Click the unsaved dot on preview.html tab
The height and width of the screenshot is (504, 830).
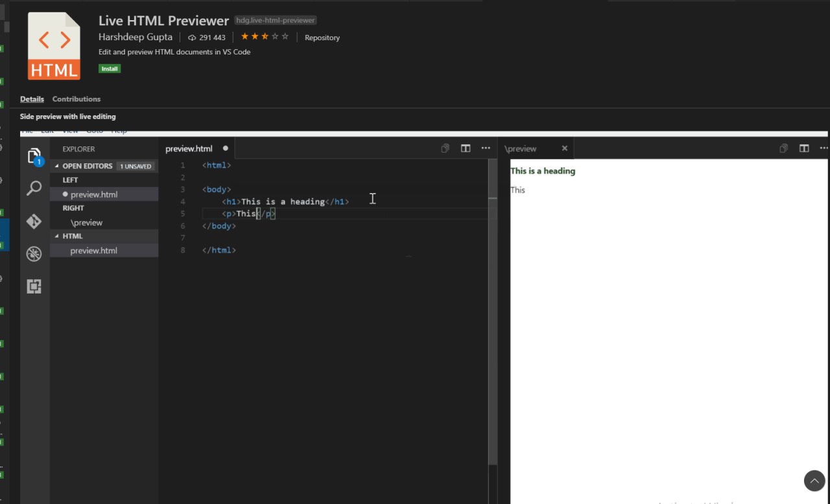[x=226, y=148]
